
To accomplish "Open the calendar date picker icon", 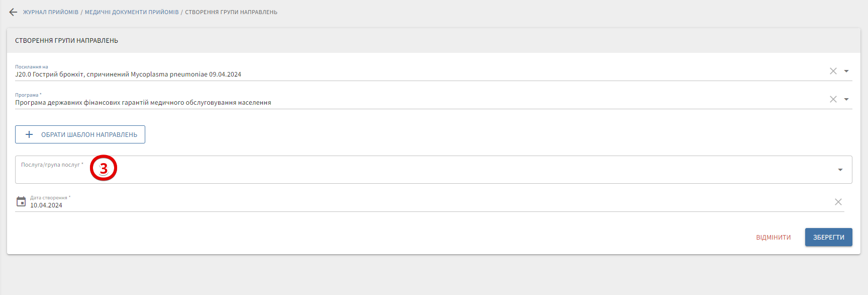I will 21,202.
